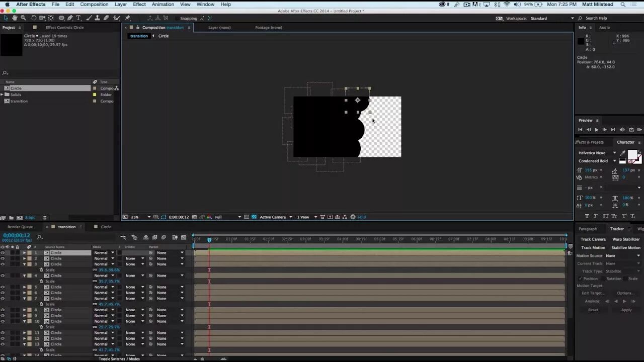Open the 25% magnification dropdown

pos(141,217)
